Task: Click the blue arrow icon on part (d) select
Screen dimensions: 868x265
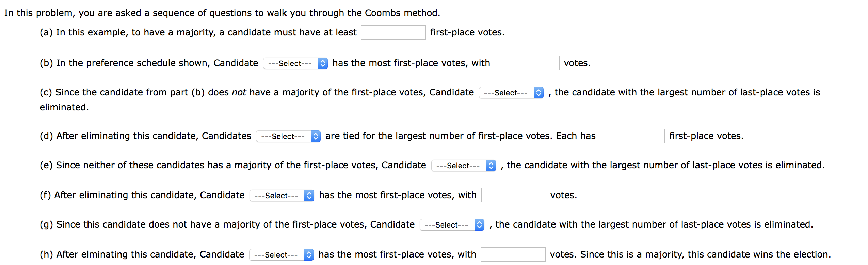Action: pyautogui.click(x=316, y=136)
